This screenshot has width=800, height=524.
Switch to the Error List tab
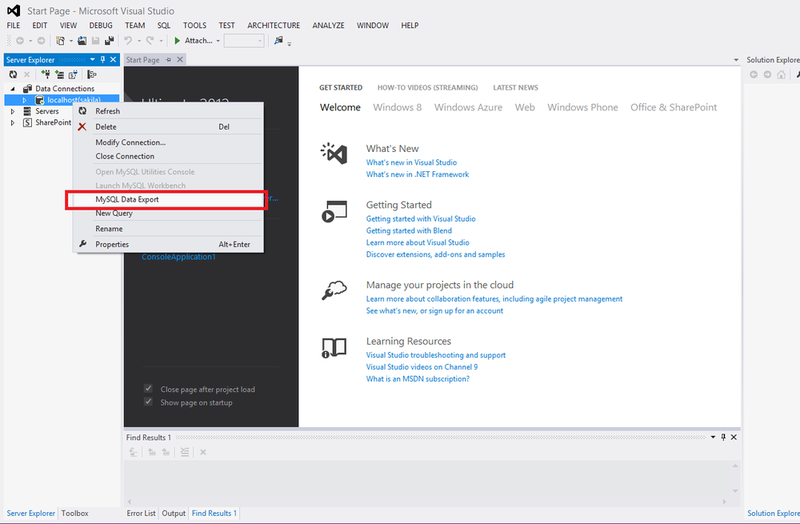point(141,513)
